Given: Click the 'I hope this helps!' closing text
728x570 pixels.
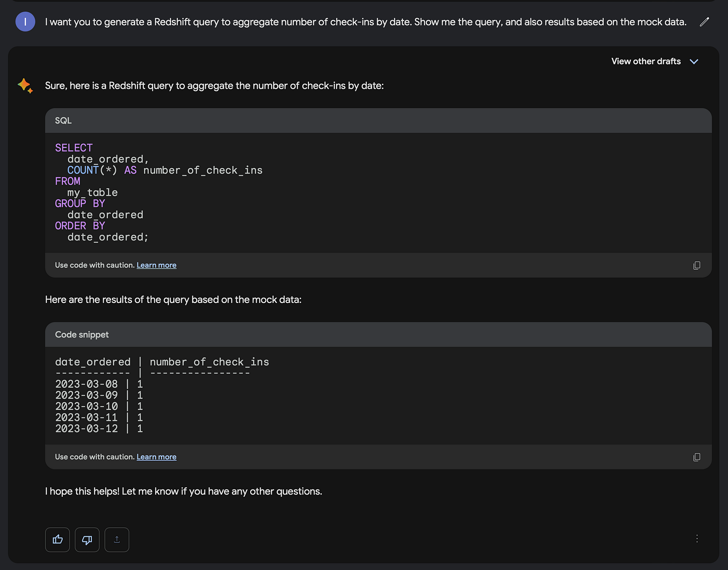Looking at the screenshot, I should 183,491.
